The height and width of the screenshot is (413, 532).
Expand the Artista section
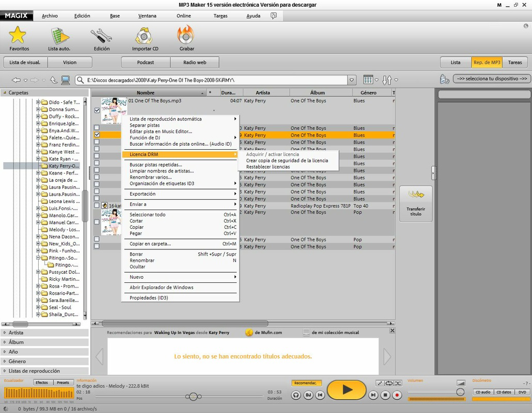(45, 332)
